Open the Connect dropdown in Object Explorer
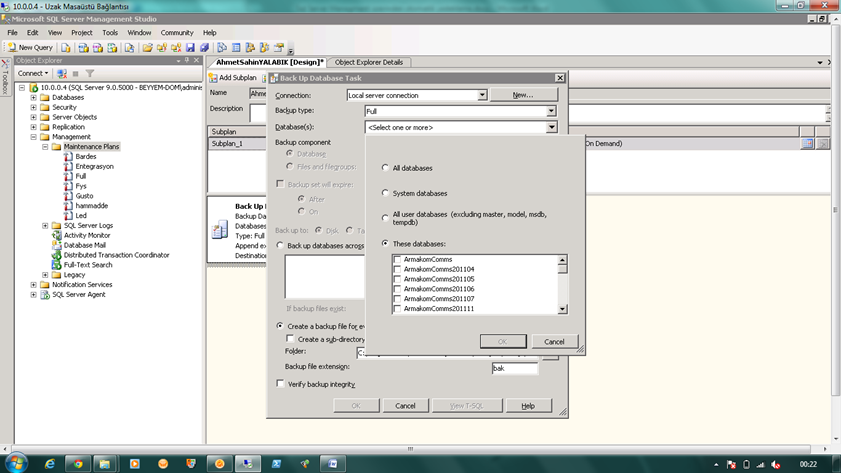 coord(33,73)
